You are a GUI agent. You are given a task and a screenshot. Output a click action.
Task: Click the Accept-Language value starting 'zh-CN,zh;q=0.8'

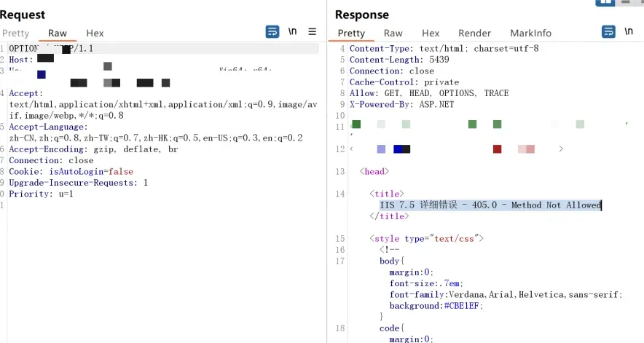(x=156, y=138)
